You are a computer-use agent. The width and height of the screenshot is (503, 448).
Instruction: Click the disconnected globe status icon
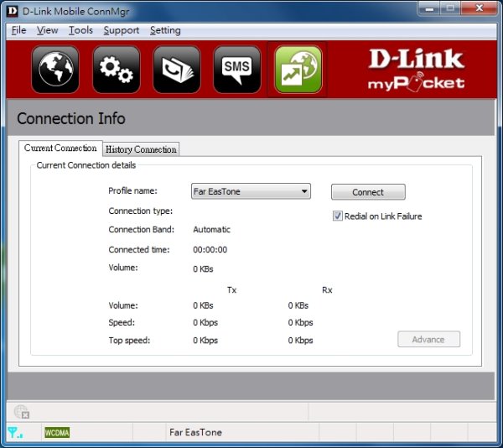[22, 411]
